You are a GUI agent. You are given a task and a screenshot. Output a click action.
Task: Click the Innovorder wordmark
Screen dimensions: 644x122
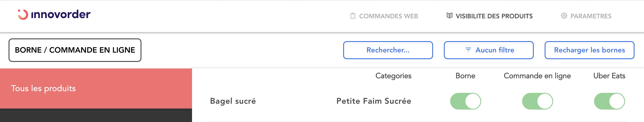click(x=61, y=14)
